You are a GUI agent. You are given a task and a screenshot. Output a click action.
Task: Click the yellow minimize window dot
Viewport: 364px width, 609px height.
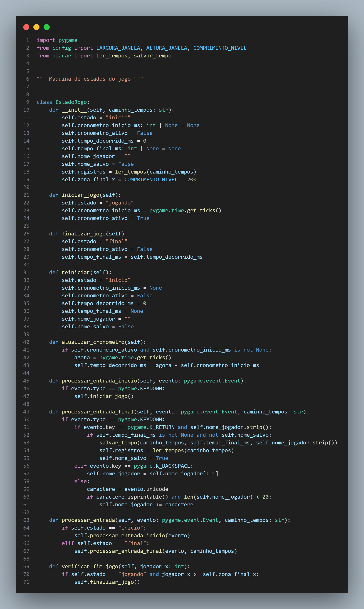coord(36,27)
